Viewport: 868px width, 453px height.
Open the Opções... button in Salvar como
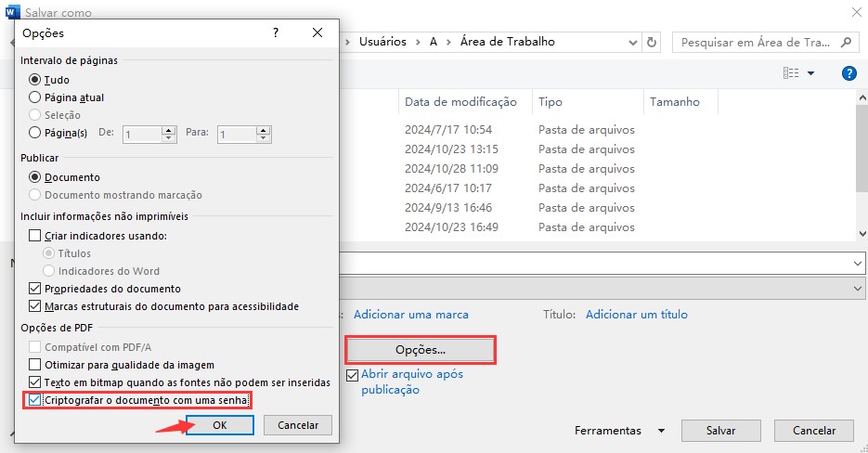[421, 350]
